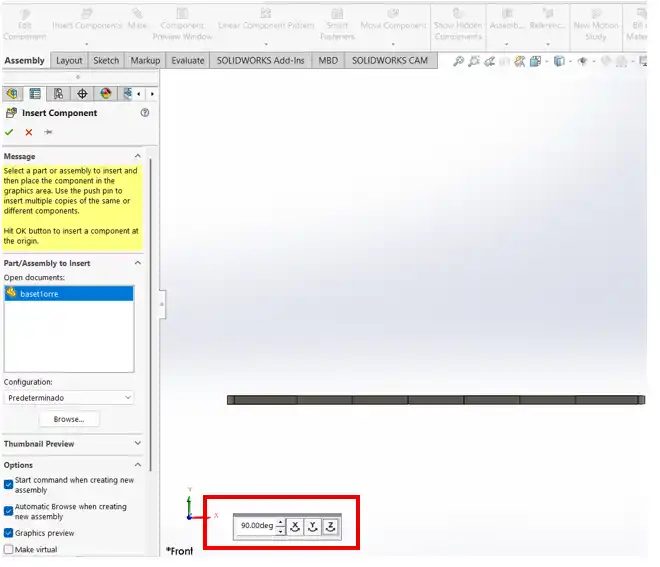The height and width of the screenshot is (567, 660).
Task: Collapse the Options section
Action: tap(138, 465)
